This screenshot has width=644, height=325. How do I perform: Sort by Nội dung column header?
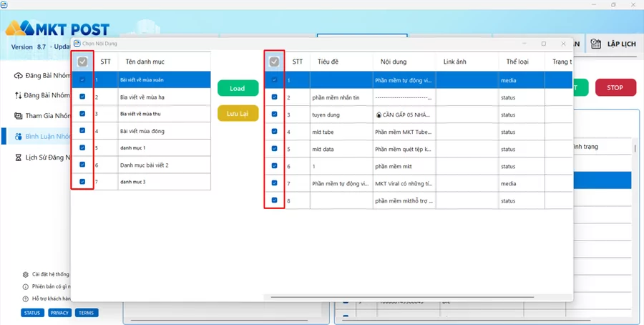pyautogui.click(x=394, y=62)
